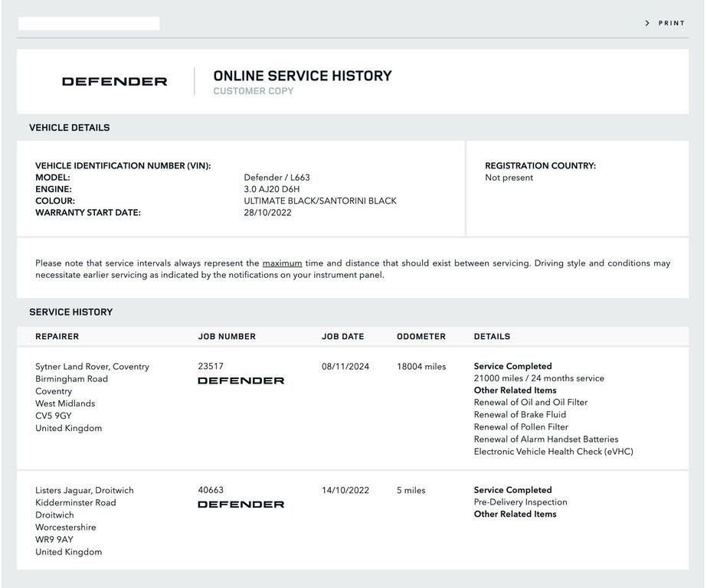Click repairer 'Listers Jaguar, Droitwich'

[x=85, y=490]
